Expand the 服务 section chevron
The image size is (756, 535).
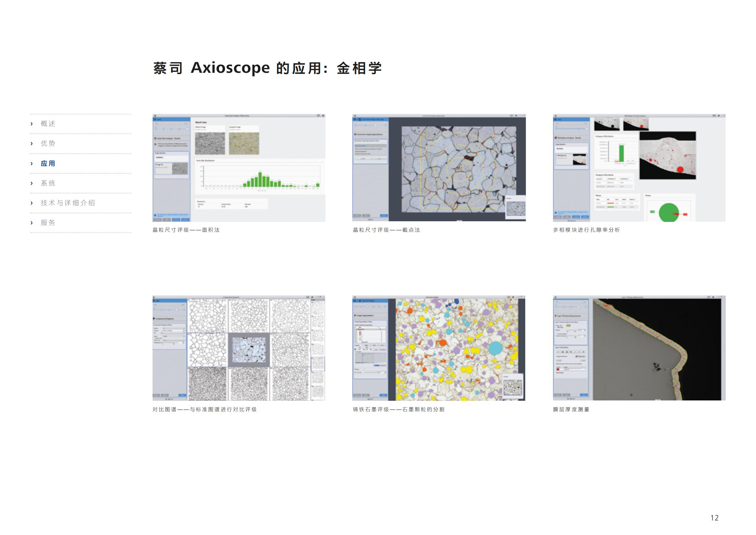[32, 223]
